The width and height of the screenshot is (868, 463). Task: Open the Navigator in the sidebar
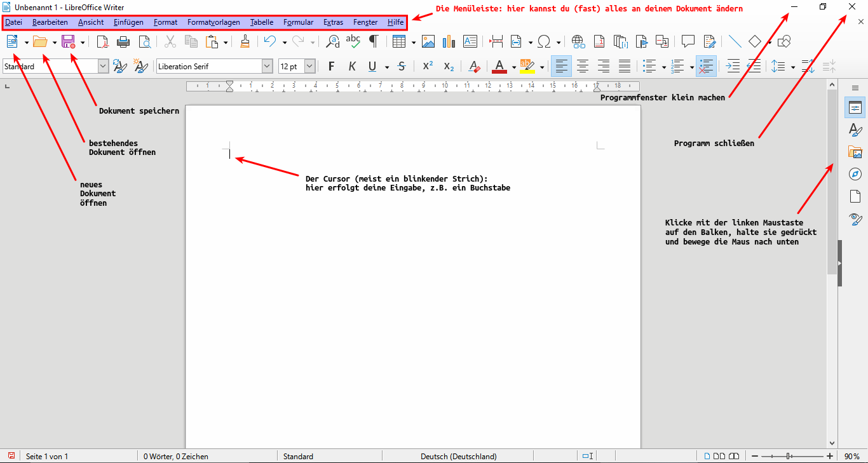pyautogui.click(x=855, y=174)
